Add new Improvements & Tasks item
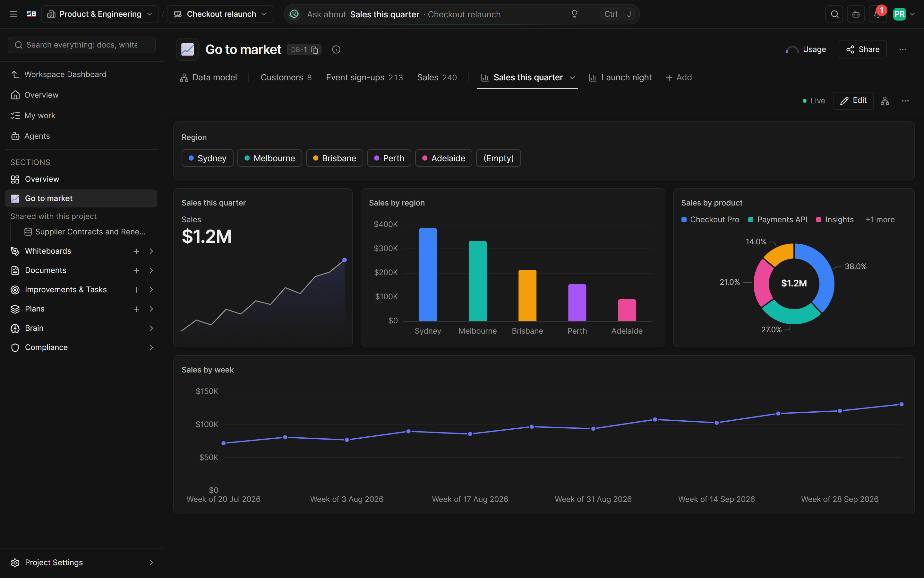 pyautogui.click(x=136, y=290)
